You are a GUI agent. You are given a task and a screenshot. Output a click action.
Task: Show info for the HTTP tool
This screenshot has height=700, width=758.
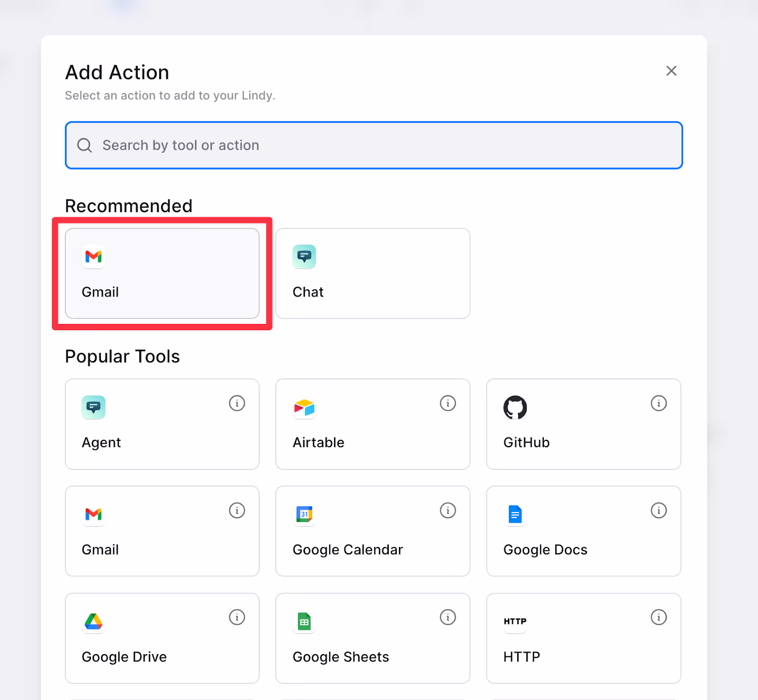[659, 617]
